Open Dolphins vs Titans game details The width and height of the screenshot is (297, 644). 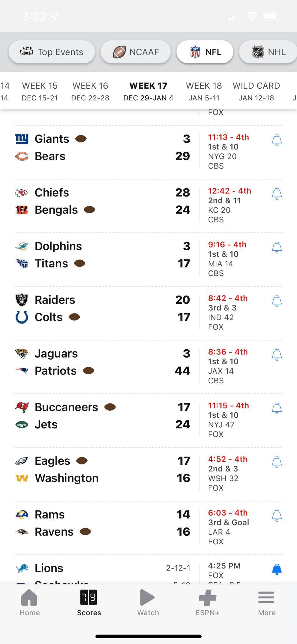click(148, 259)
